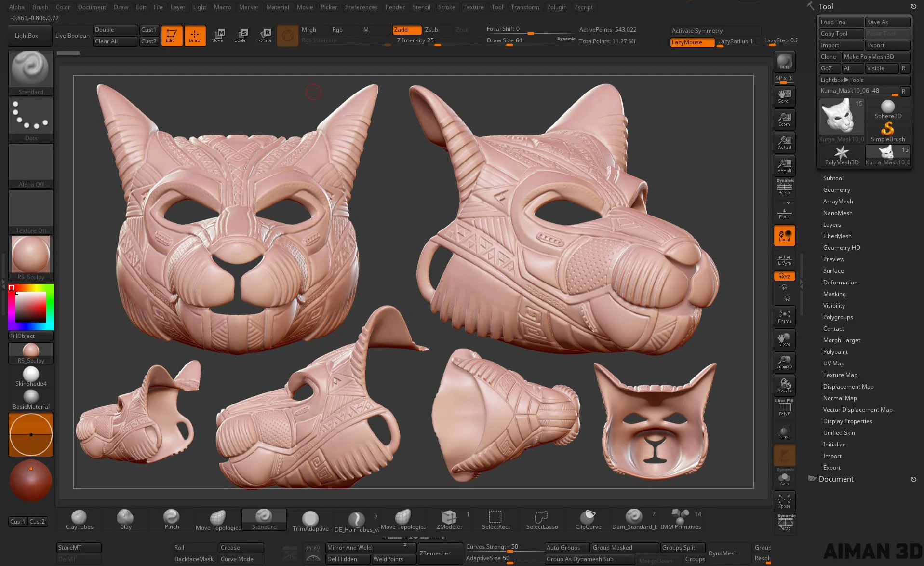Image resolution: width=924 pixels, height=566 pixels.
Task: Select the Clay brush
Action: click(x=126, y=520)
